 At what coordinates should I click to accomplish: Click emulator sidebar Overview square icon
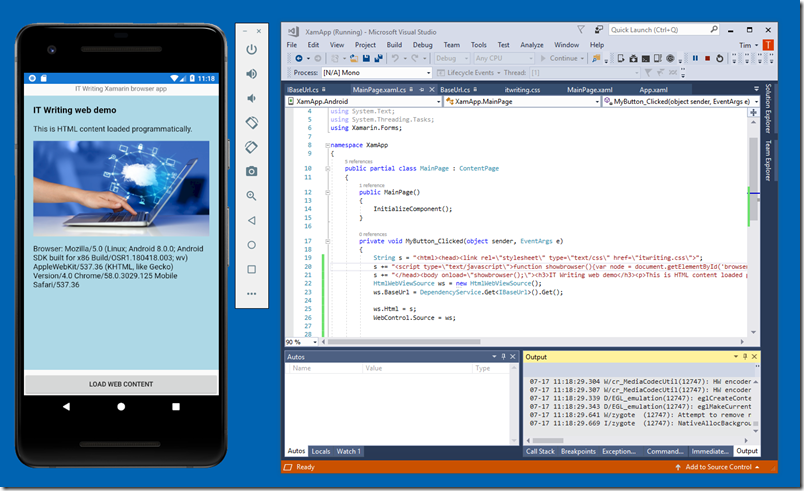point(251,269)
